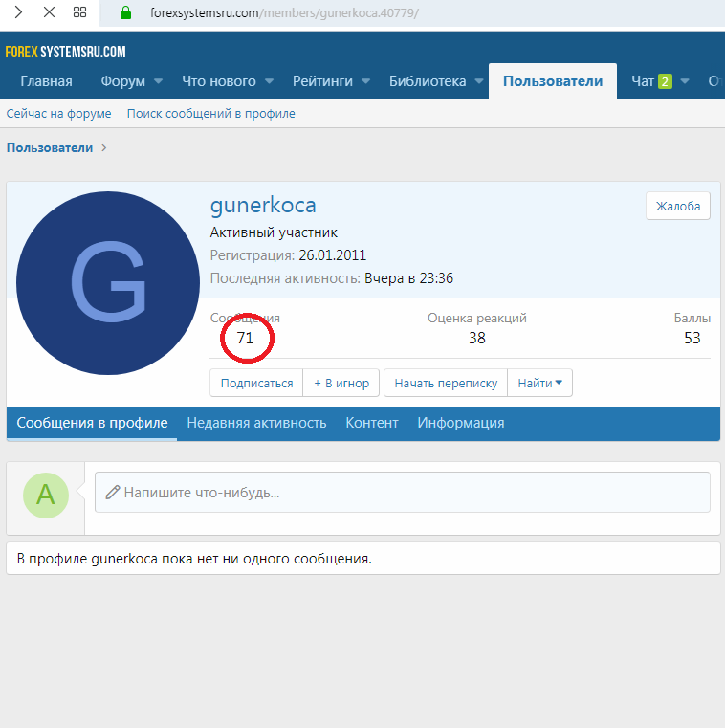This screenshot has height=728, width=725.
Task: Click last activity time Вчера в 23:36
Action: [409, 278]
